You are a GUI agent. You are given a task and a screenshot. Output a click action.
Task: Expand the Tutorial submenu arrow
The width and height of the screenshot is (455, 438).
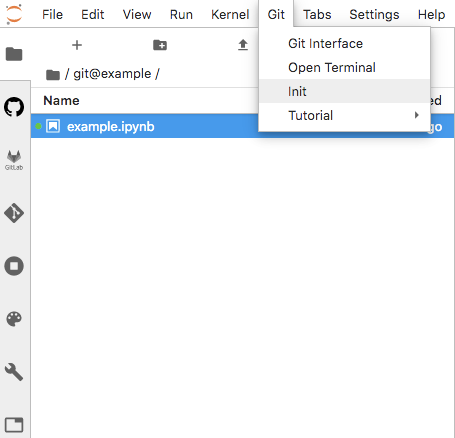pyautogui.click(x=416, y=115)
